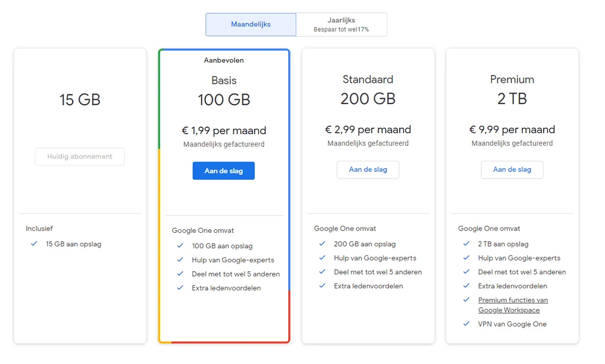Click checkmark beside 15 GB aan opslag
This screenshot has height=364, width=605.
pyautogui.click(x=34, y=244)
